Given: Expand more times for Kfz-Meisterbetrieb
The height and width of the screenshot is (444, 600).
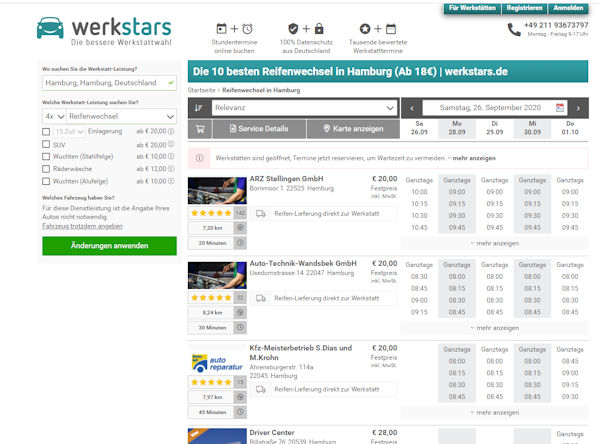Looking at the screenshot, I should [494, 413].
